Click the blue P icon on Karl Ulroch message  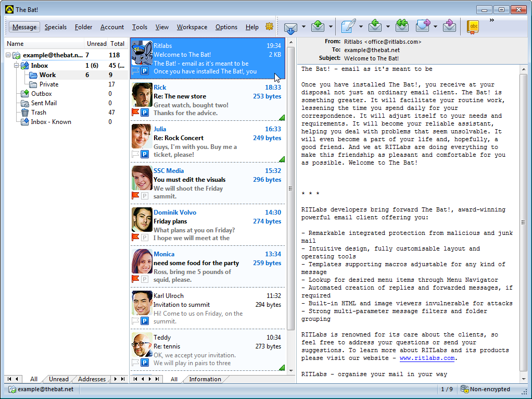click(x=145, y=321)
